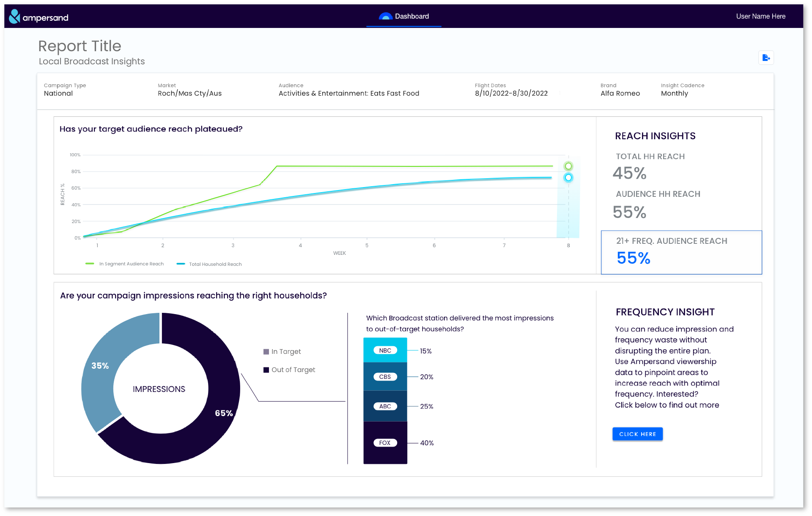Click the 25% label beside ABC
The height and width of the screenshot is (516, 812).
tap(426, 407)
